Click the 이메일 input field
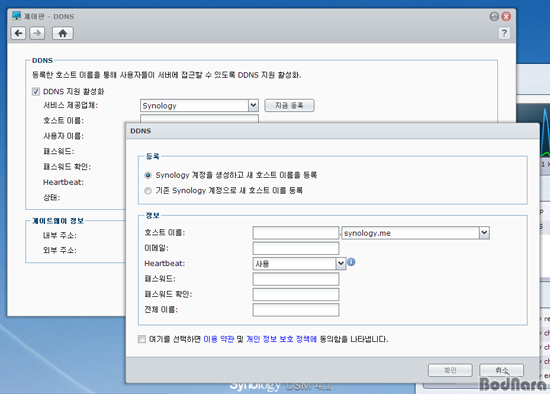The width and height of the screenshot is (550, 394). [x=296, y=248]
